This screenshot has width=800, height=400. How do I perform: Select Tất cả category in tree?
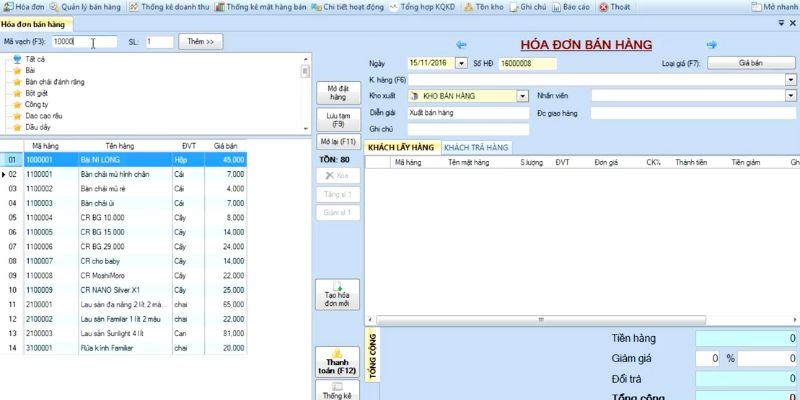click(35, 59)
